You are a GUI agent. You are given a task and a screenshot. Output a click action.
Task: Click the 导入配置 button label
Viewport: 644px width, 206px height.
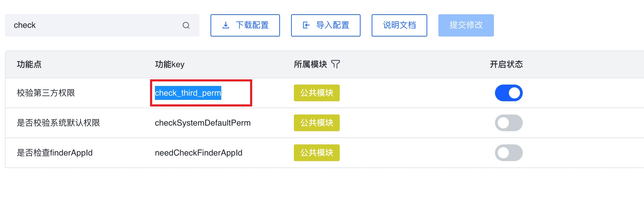pyautogui.click(x=333, y=25)
